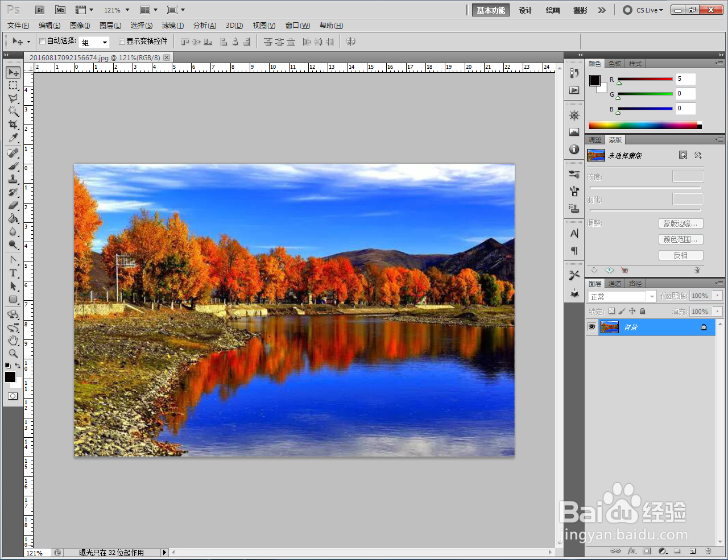Launch Mini Bridge from top bar

coord(60,10)
